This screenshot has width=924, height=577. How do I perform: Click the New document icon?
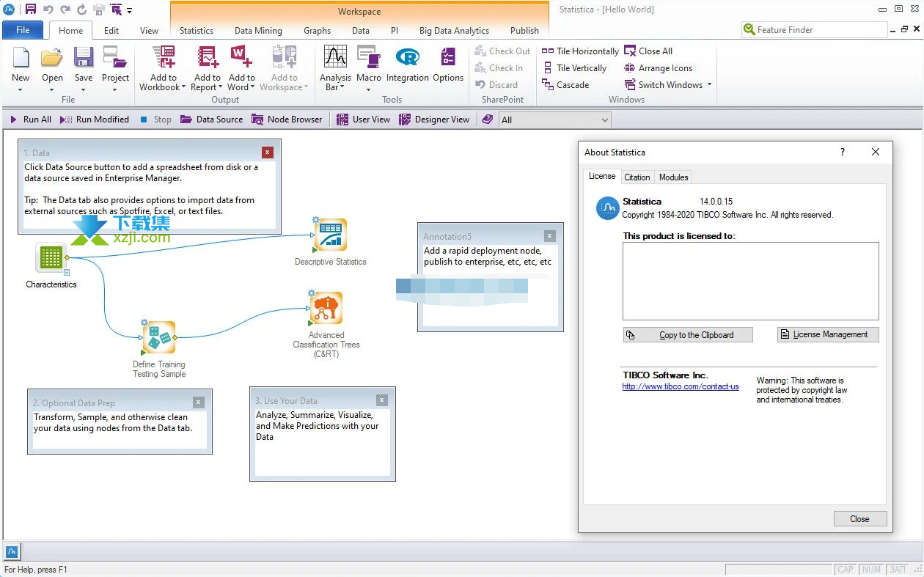point(21,57)
